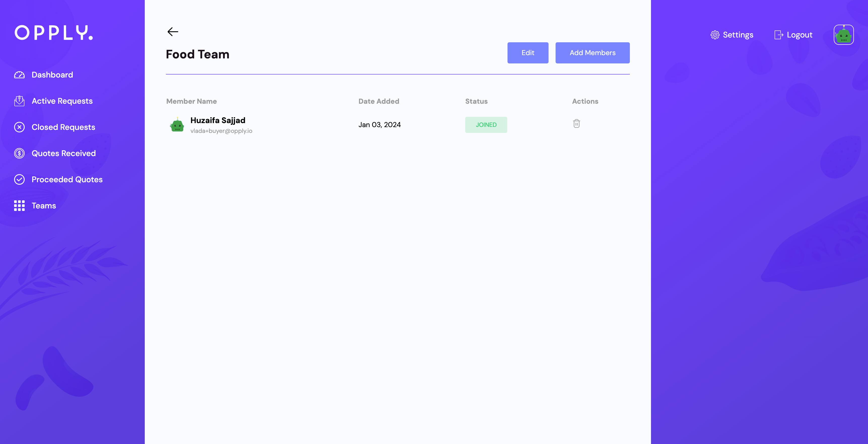Click the Actions column header
Image resolution: width=868 pixels, height=444 pixels.
point(585,101)
